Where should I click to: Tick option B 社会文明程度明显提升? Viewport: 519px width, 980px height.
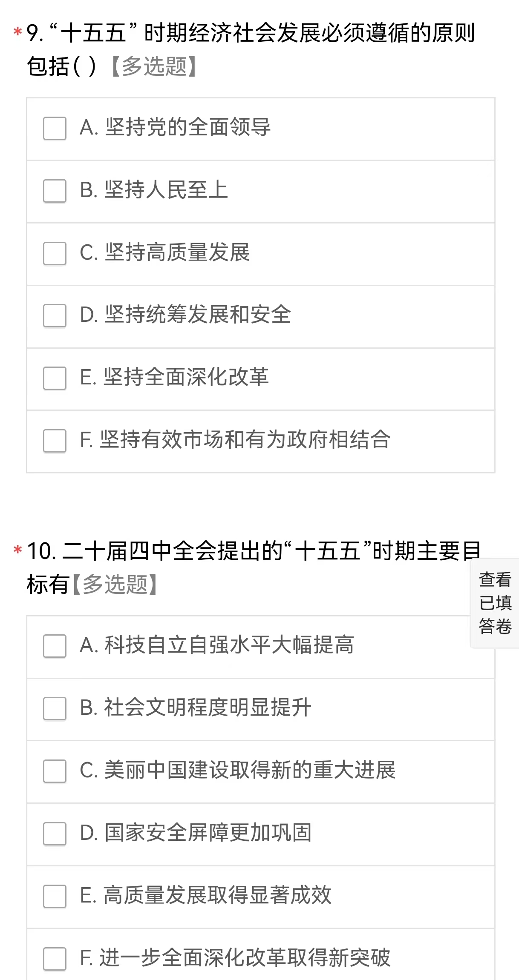pos(55,708)
